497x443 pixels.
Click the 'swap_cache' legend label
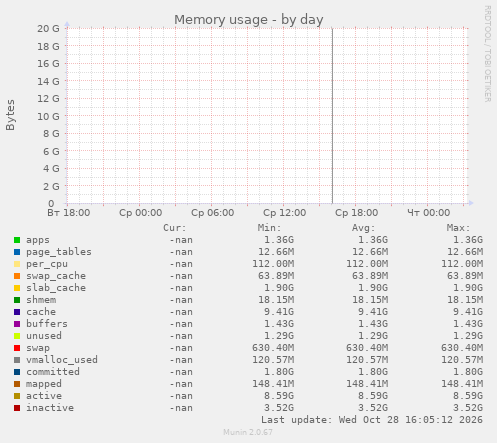(56, 276)
